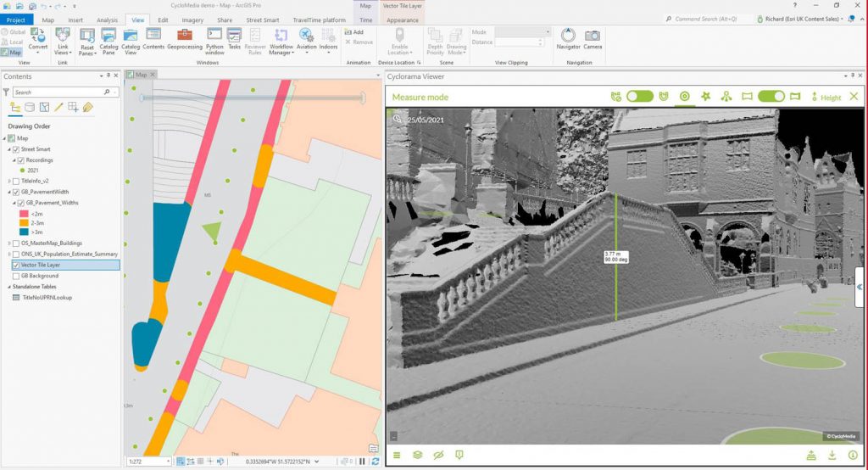Select the Height measurement tool
868x470 pixels.
tap(826, 97)
